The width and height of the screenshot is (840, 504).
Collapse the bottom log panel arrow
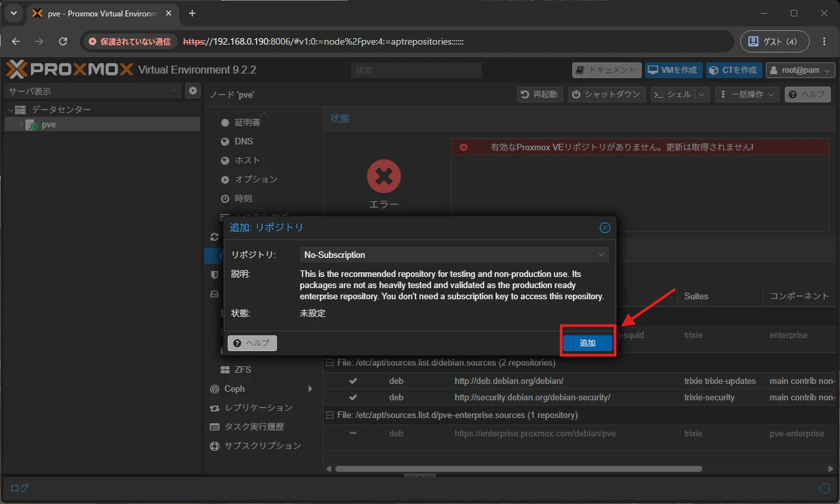[825, 488]
